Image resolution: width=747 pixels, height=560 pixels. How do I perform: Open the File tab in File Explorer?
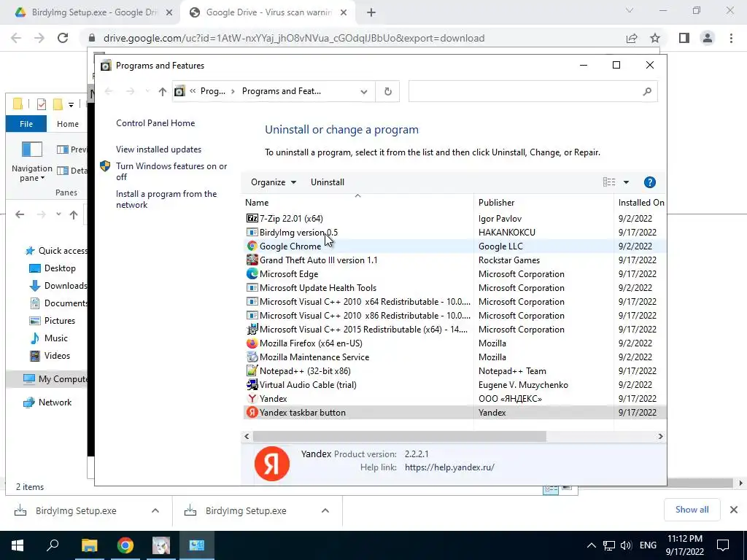tap(26, 124)
